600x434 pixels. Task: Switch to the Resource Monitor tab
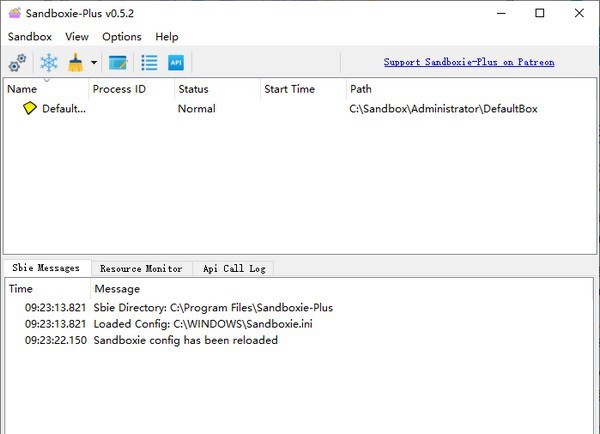tap(141, 269)
